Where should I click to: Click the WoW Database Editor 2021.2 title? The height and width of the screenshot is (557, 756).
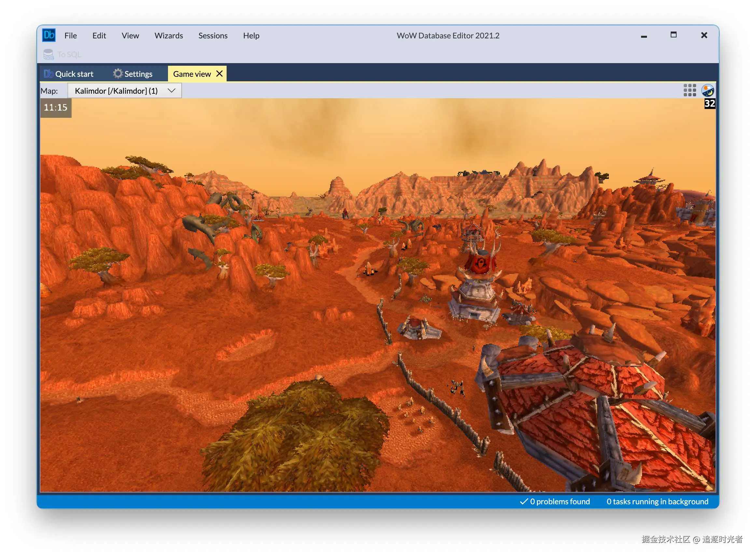pos(448,35)
